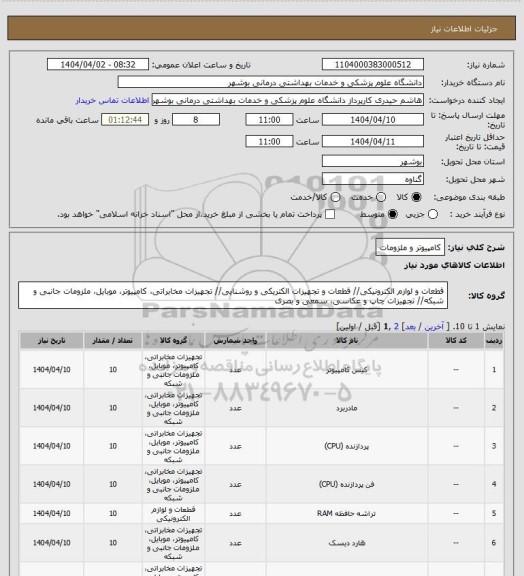Image resolution: width=524 pixels, height=576 pixels.
Task: Click the کامپیوتر و ملزومات description box
Action: click(410, 247)
